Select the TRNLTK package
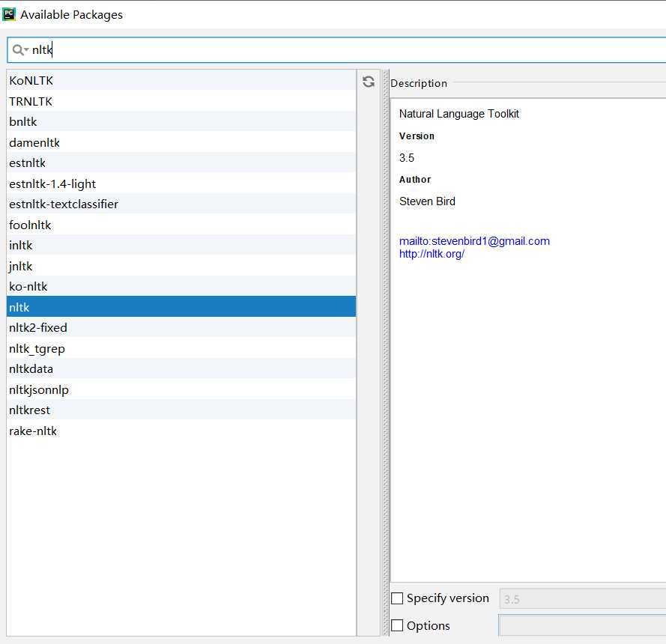Viewport: 666px width, 644px height. click(x=181, y=101)
